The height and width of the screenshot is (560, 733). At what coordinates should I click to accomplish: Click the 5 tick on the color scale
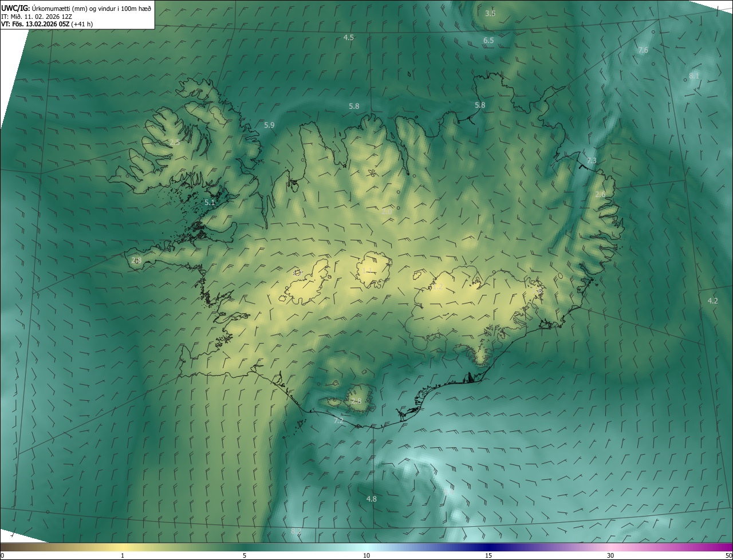click(245, 555)
